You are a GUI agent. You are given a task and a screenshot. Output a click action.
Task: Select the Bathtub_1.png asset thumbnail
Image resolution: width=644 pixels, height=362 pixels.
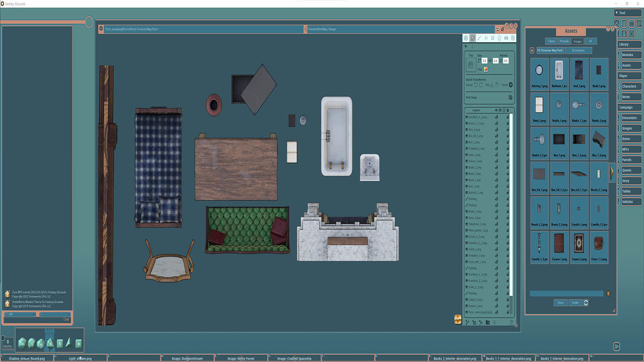(558, 71)
